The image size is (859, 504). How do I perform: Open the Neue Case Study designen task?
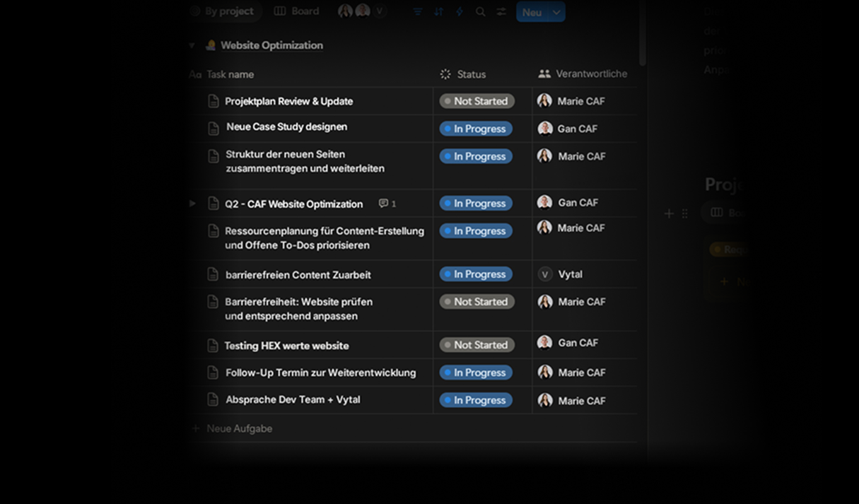286,127
